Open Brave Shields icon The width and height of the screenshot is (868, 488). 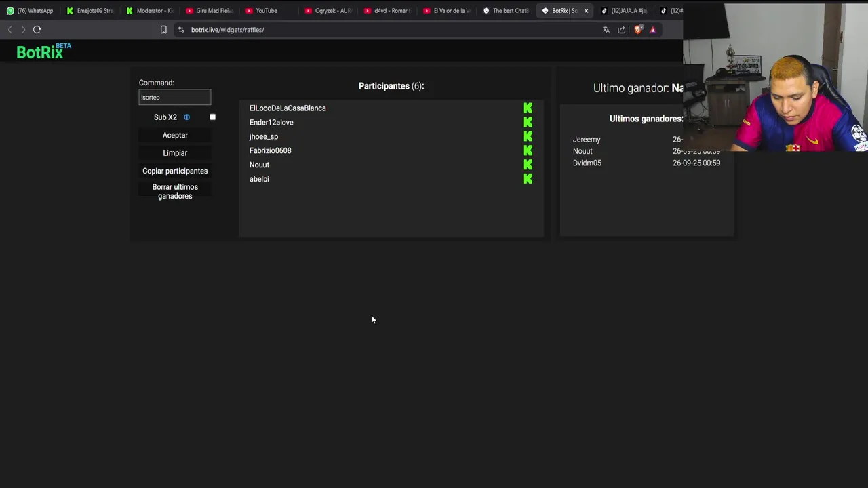(x=638, y=30)
